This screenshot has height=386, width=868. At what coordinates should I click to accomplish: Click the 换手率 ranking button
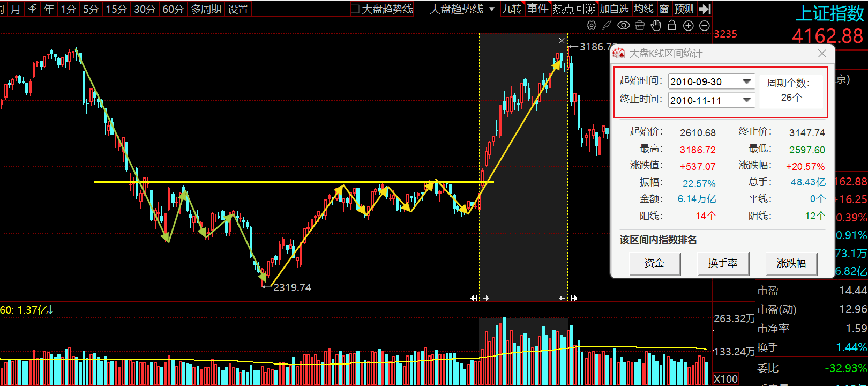723,263
